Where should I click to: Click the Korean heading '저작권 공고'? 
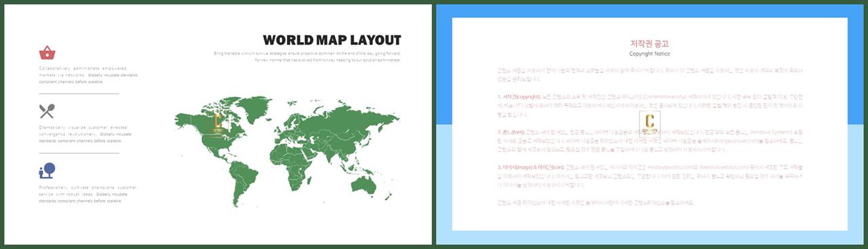click(x=650, y=43)
